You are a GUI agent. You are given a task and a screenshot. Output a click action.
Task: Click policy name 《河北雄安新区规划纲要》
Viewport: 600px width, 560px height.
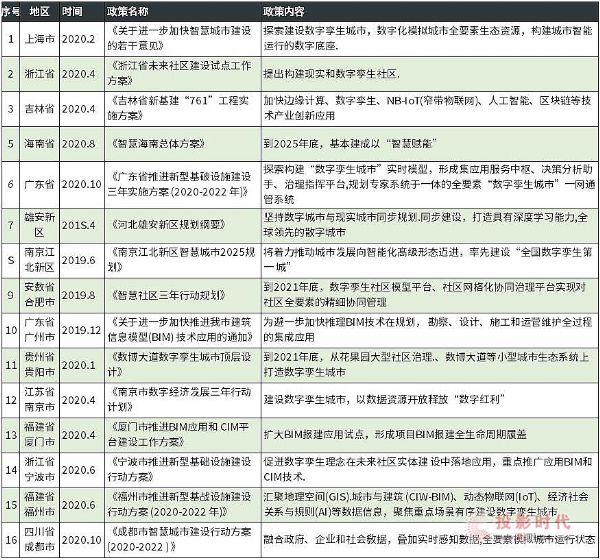point(168,225)
